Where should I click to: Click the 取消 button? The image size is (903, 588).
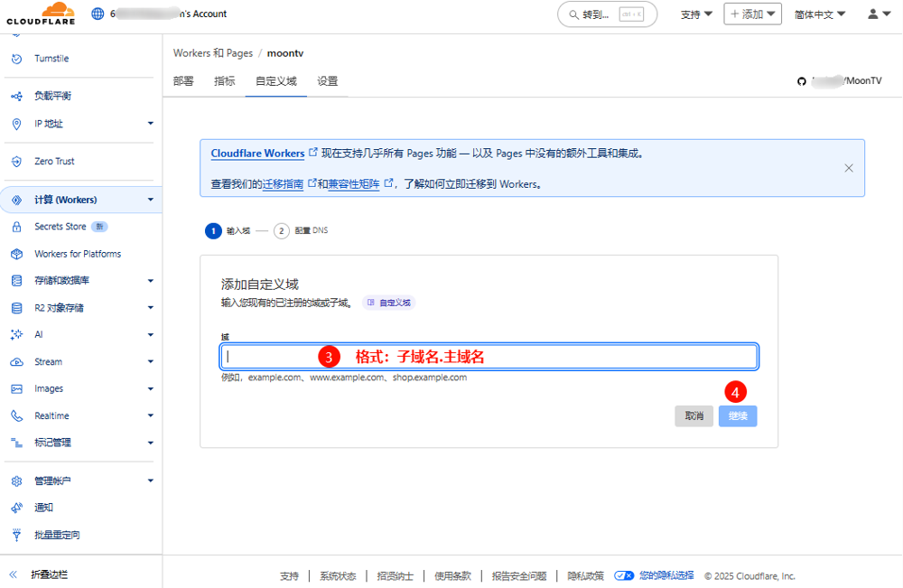coord(694,416)
